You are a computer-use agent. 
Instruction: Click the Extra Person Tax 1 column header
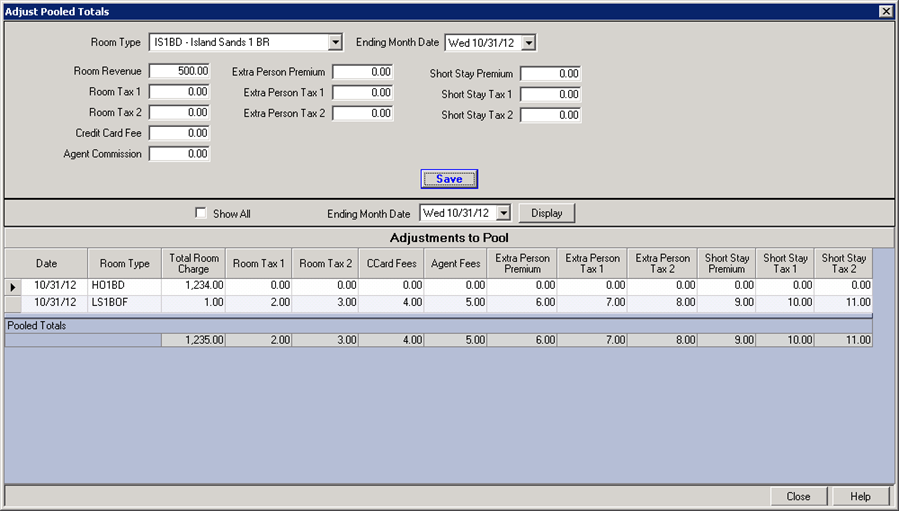592,263
